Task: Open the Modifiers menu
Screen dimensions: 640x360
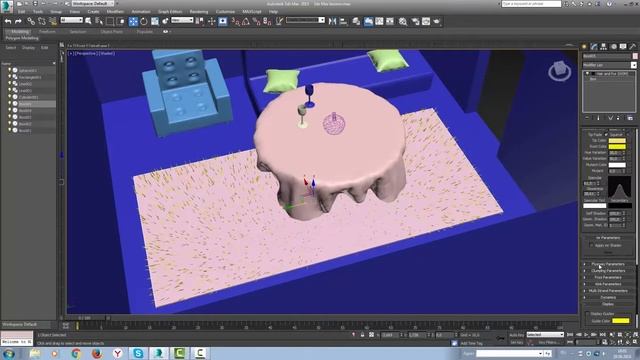Action: pyautogui.click(x=115, y=12)
